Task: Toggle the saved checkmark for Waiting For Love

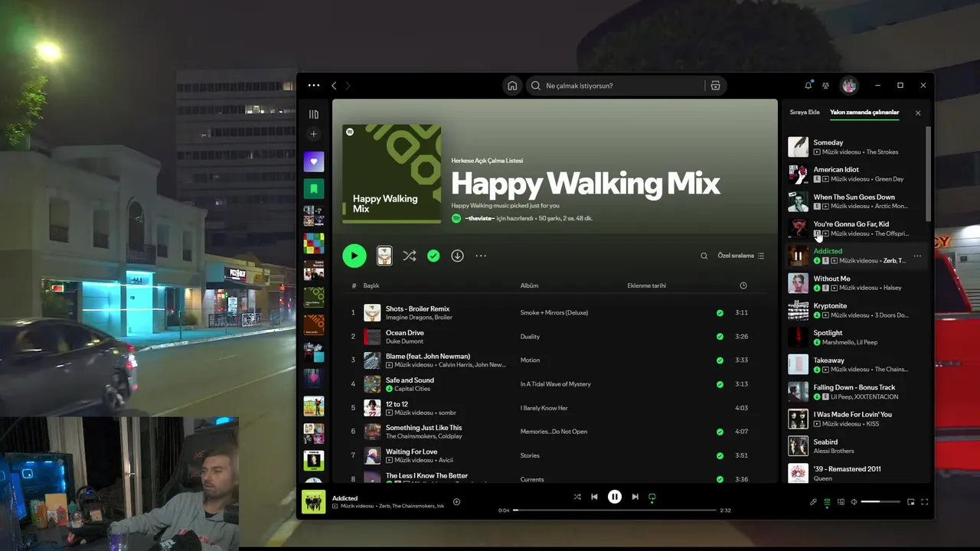Action: click(720, 455)
